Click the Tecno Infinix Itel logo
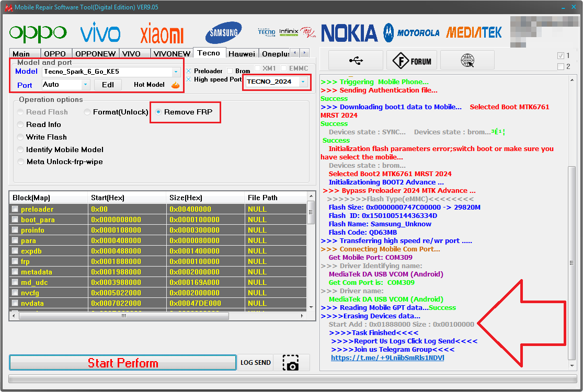 click(x=287, y=32)
